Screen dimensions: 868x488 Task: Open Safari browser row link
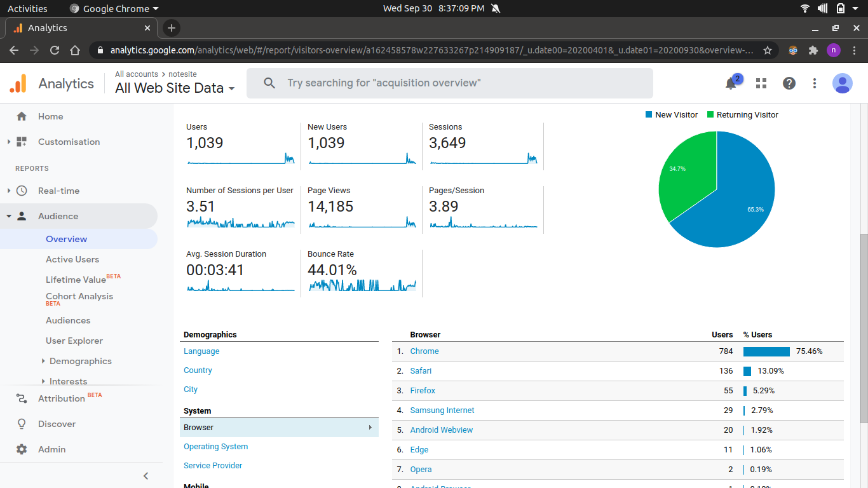[x=421, y=371]
